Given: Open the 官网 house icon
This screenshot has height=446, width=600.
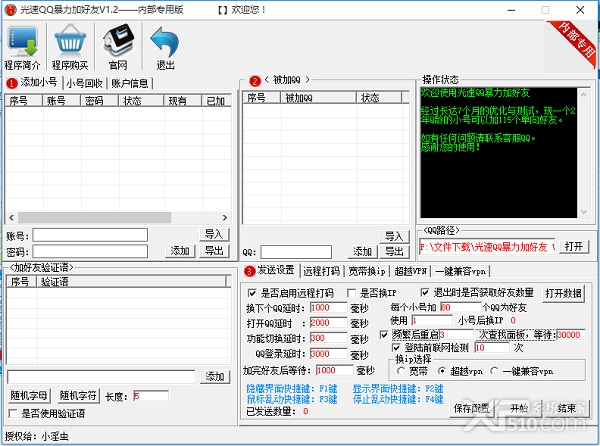Looking at the screenshot, I should [x=118, y=47].
